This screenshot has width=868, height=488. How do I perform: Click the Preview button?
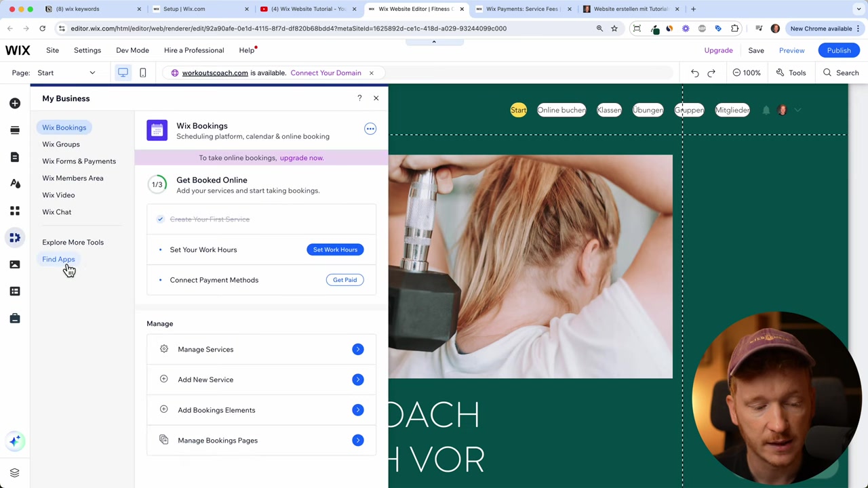pos(791,50)
